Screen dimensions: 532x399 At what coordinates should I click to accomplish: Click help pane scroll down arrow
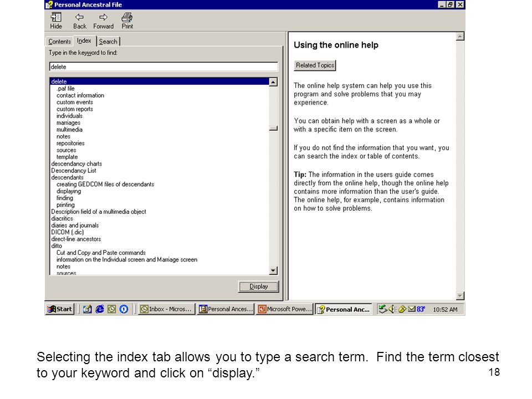tap(460, 295)
